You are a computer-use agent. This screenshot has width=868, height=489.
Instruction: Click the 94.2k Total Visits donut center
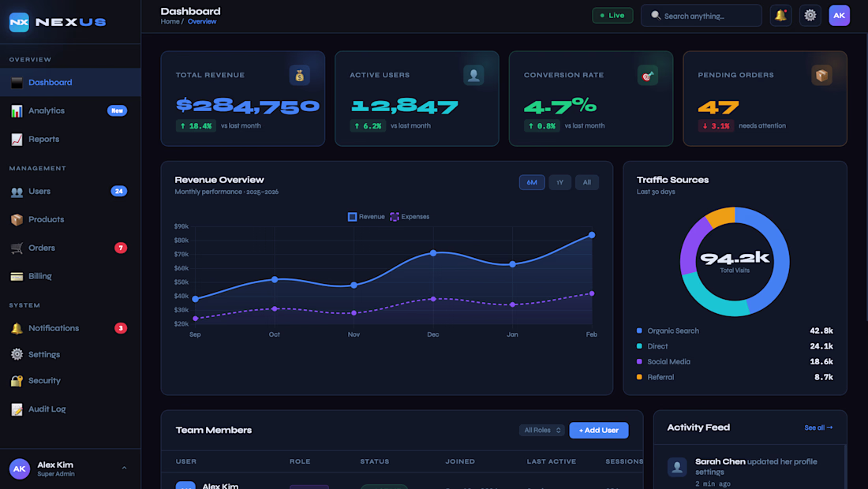point(735,262)
